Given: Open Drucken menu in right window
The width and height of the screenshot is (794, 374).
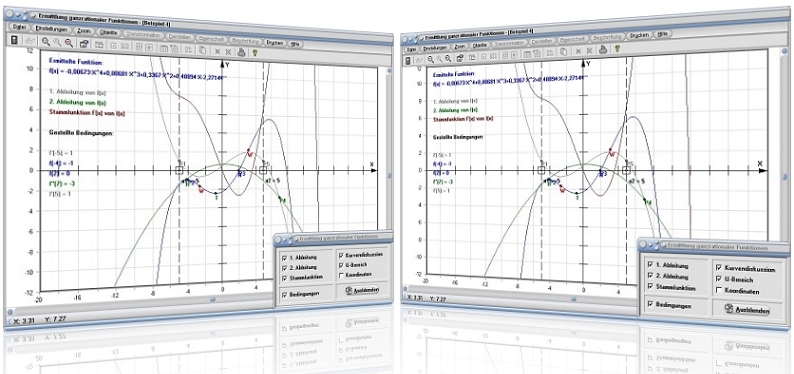Looking at the screenshot, I should point(639,36).
